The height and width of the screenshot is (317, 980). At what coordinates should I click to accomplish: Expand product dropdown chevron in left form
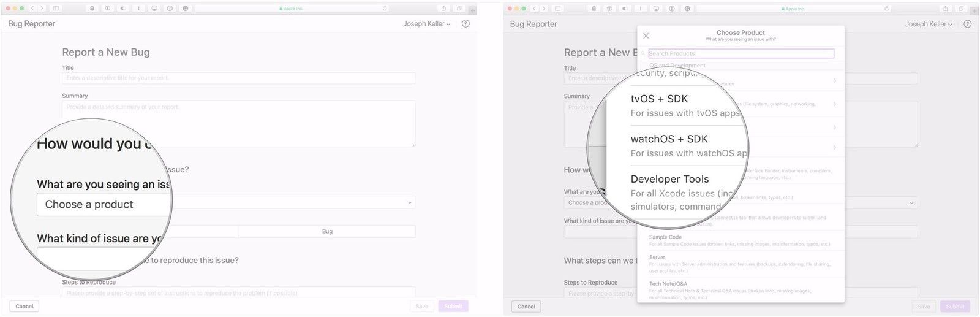[409, 202]
